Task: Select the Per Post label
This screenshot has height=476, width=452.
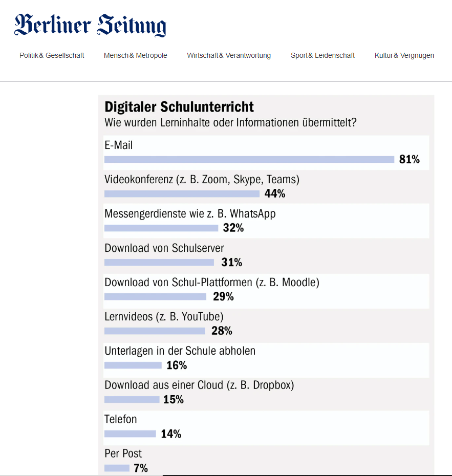Action: coord(123,453)
